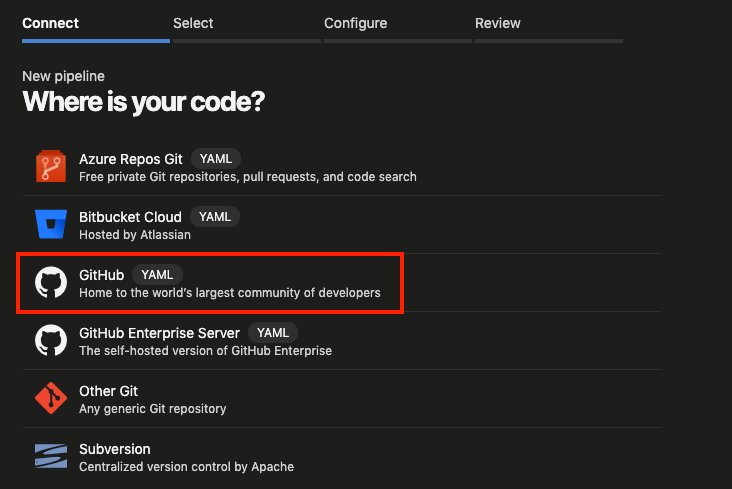
Task: Click 'Centralized version control by Apache' text
Action: pos(186,467)
